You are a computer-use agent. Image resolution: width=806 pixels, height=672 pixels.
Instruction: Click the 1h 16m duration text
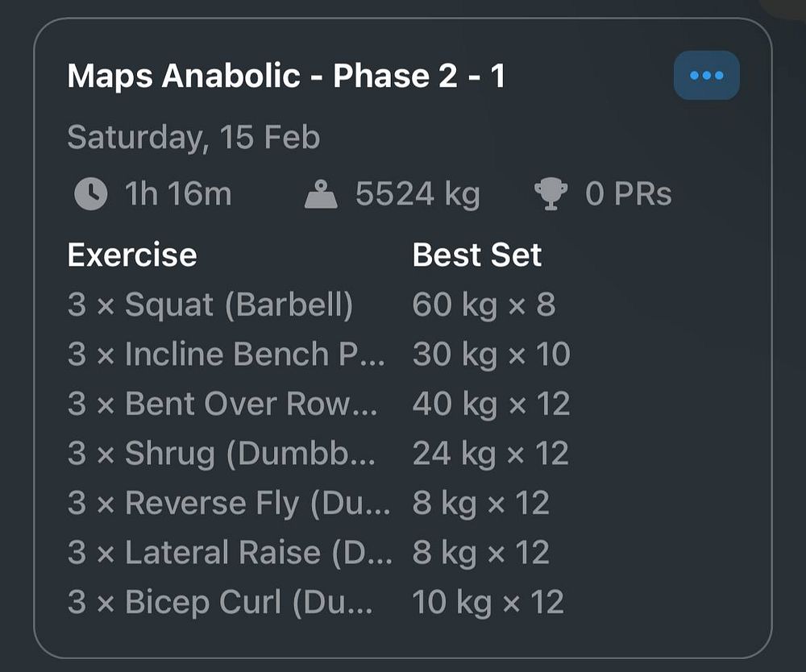click(x=177, y=194)
